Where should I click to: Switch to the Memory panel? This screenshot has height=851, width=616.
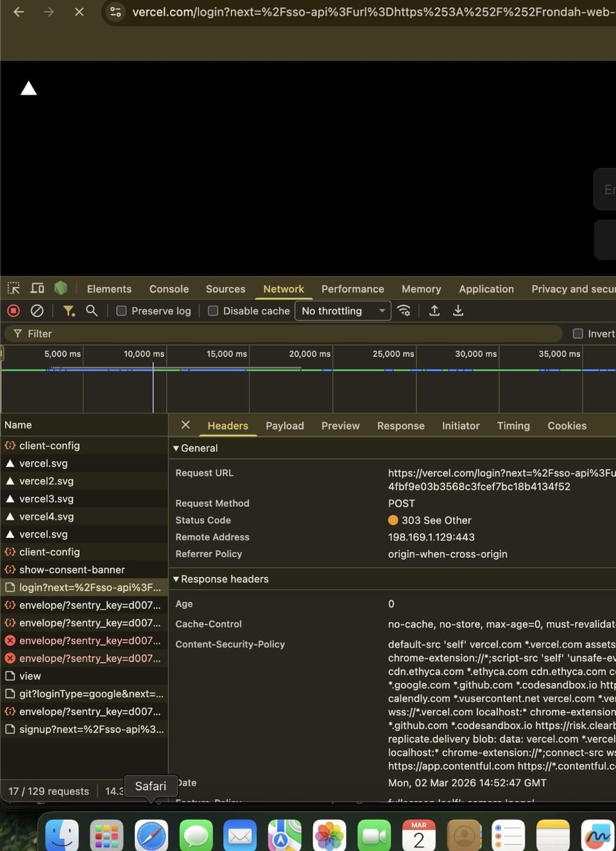[422, 289]
